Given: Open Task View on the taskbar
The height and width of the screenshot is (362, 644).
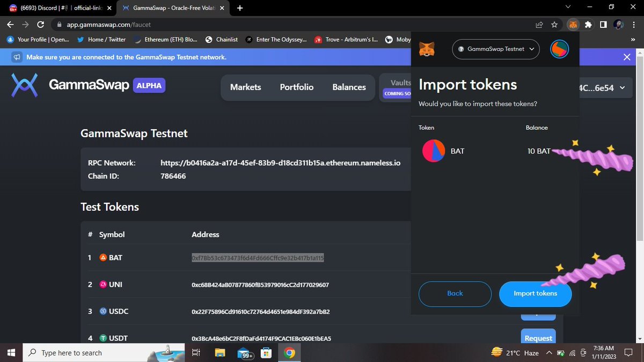Looking at the screenshot, I should [x=196, y=352].
